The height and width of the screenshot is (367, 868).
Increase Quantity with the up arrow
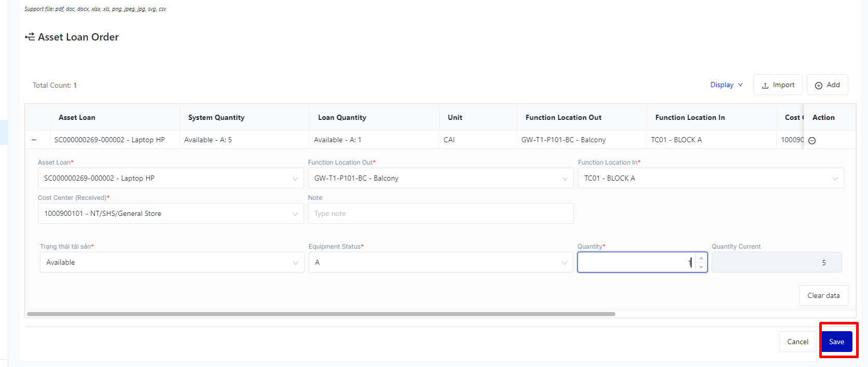(x=701, y=258)
